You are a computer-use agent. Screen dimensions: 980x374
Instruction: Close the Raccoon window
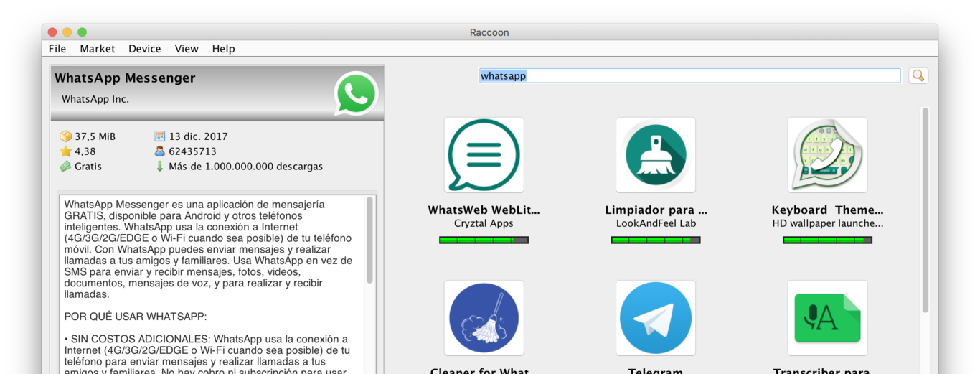(x=52, y=32)
